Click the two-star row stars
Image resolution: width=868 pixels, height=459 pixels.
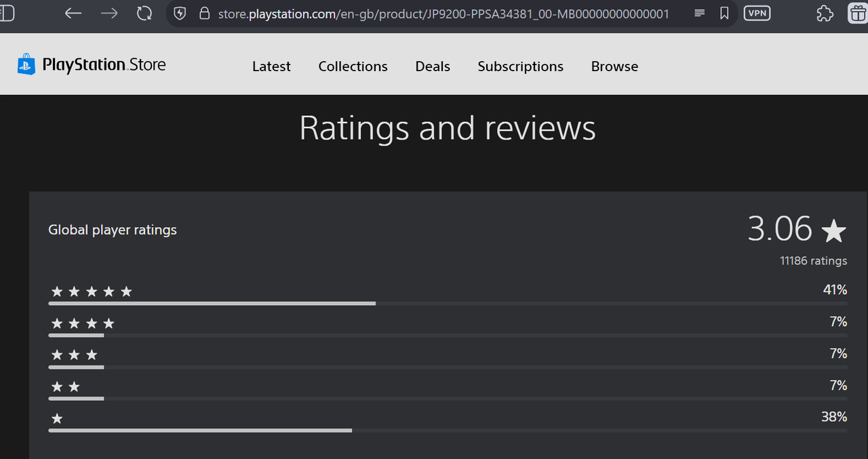[66, 387]
